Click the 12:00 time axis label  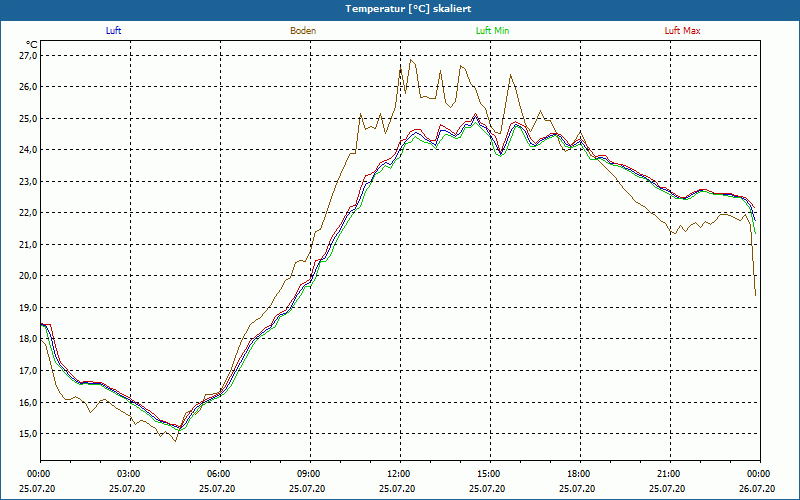pyautogui.click(x=400, y=474)
